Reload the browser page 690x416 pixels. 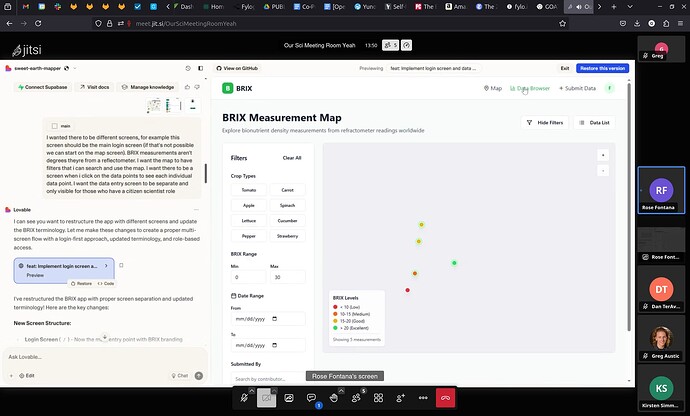[38, 23]
